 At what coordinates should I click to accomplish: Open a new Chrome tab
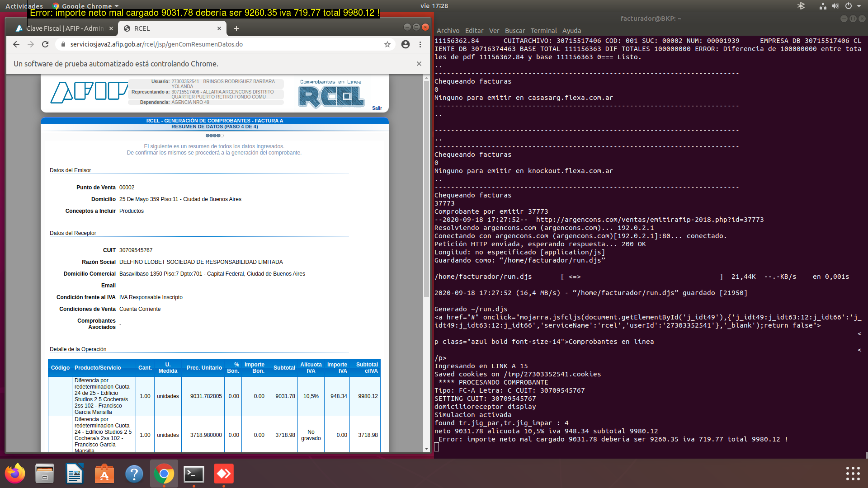(236, 28)
